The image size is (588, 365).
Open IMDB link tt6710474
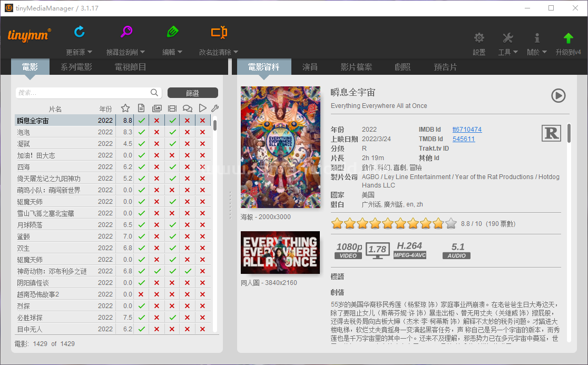467,130
